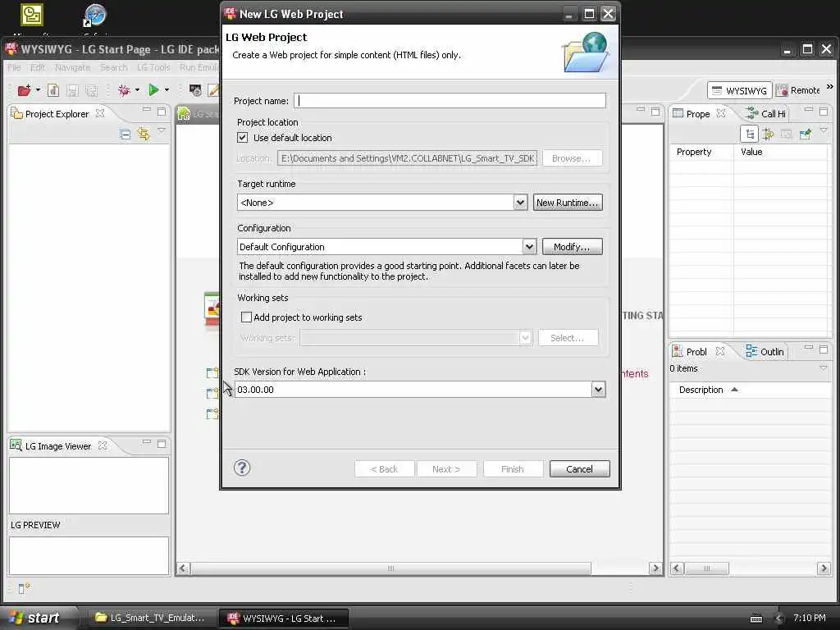The height and width of the screenshot is (630, 840).
Task: Uncheck Use default location
Action: click(x=243, y=138)
